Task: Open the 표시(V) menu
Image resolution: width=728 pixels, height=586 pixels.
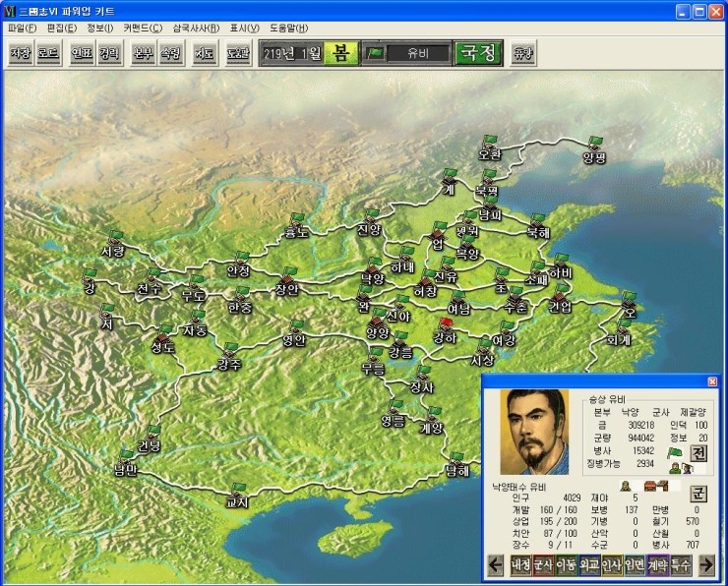Action: point(245,28)
